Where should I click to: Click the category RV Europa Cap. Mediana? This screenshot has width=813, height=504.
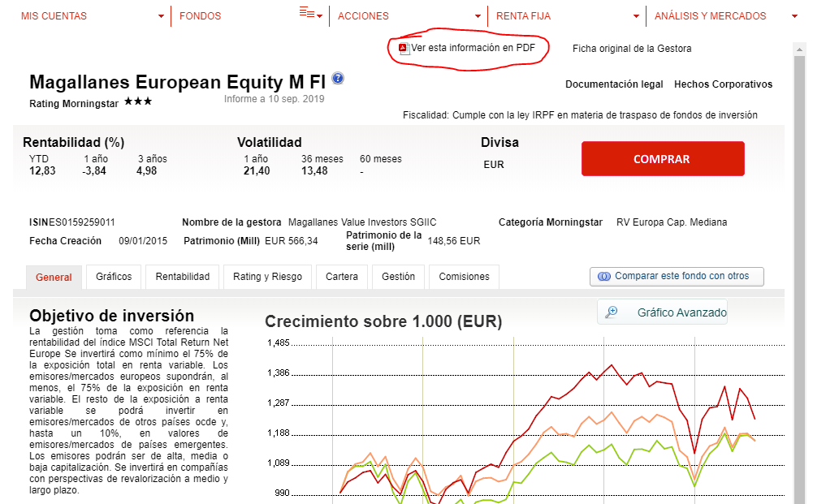click(672, 222)
